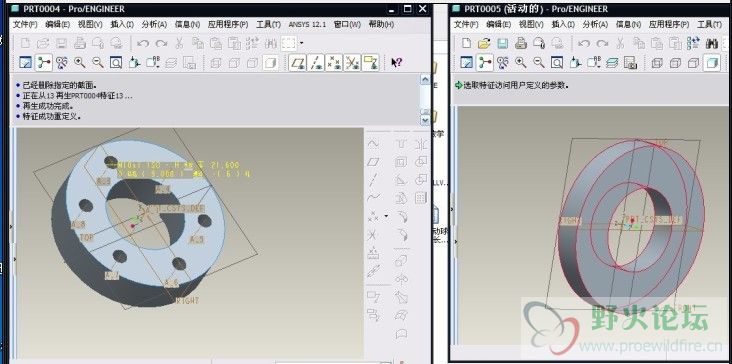
Task: Open the saved view list dropdown in PRT0005
Action: 594,63
